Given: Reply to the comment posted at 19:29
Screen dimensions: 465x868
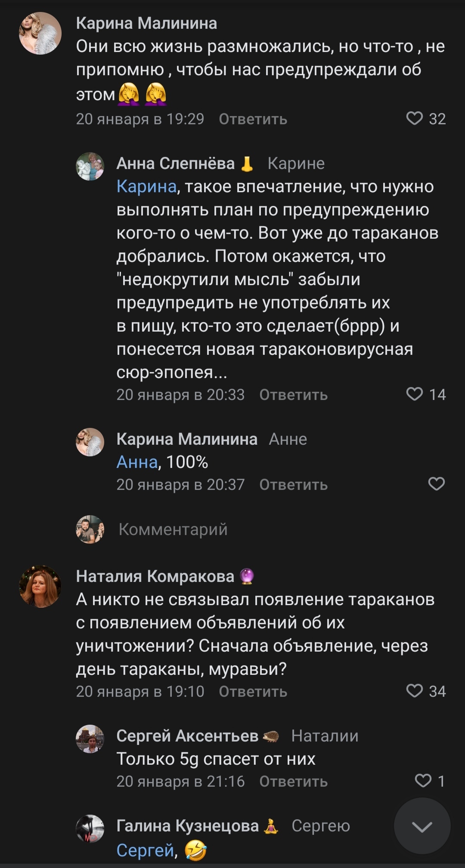Looking at the screenshot, I should tap(253, 119).
